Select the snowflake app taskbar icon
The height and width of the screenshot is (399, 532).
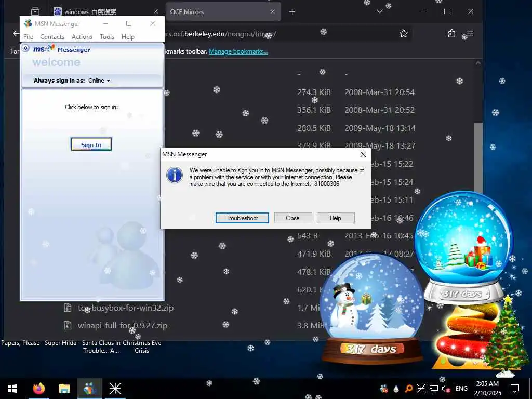tap(115, 389)
